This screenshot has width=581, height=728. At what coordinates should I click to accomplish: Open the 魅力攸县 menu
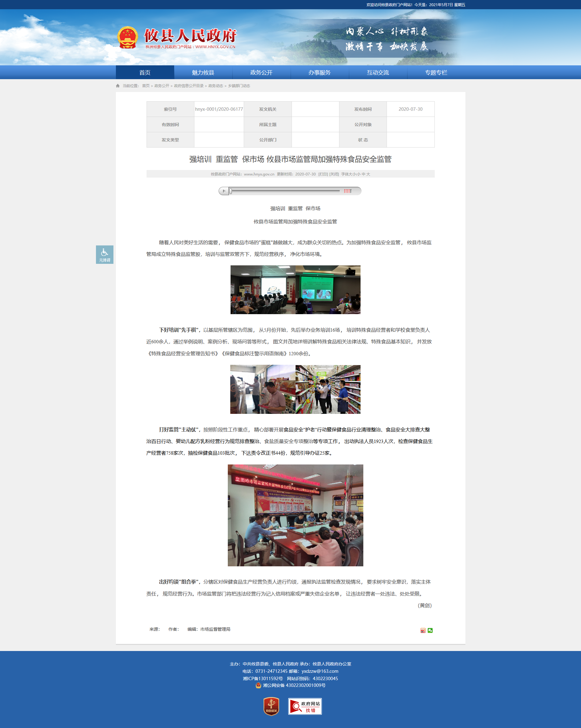coord(203,73)
